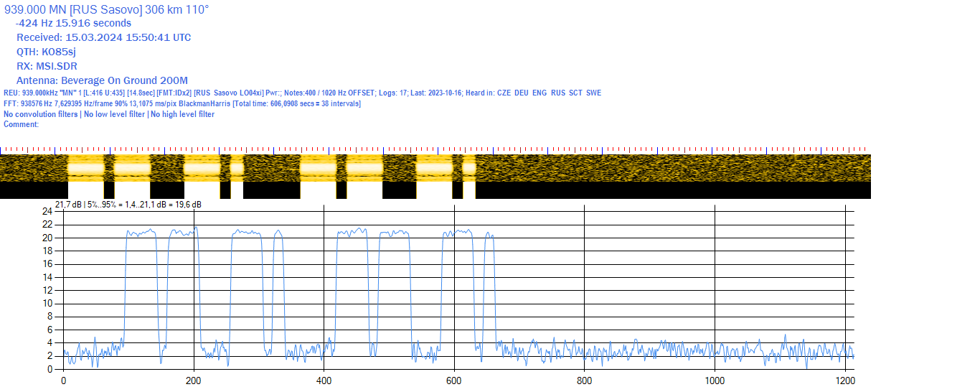
Task: Click the x-axis tick label "400"
Action: click(324, 381)
